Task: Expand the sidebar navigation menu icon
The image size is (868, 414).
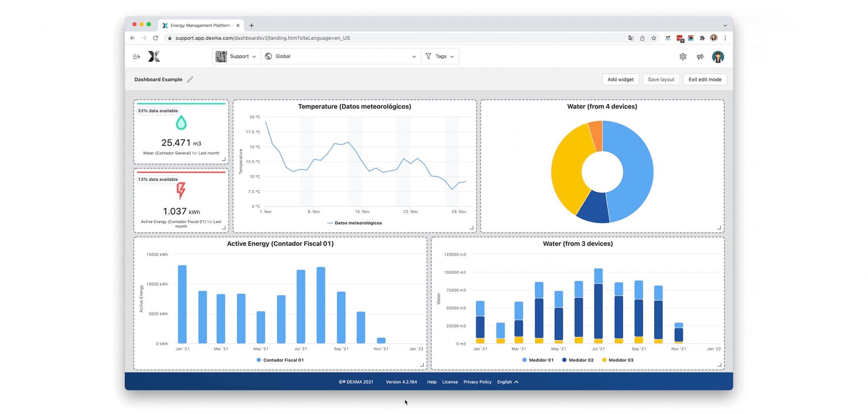Action: pos(136,57)
